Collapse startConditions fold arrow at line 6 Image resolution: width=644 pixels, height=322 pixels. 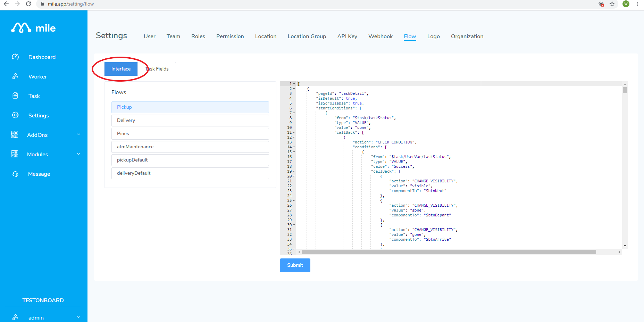(x=294, y=108)
